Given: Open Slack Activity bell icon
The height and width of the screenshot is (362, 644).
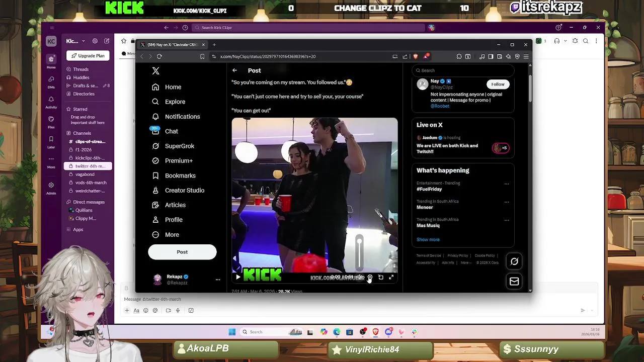Looking at the screenshot, I should pyautogui.click(x=51, y=102).
